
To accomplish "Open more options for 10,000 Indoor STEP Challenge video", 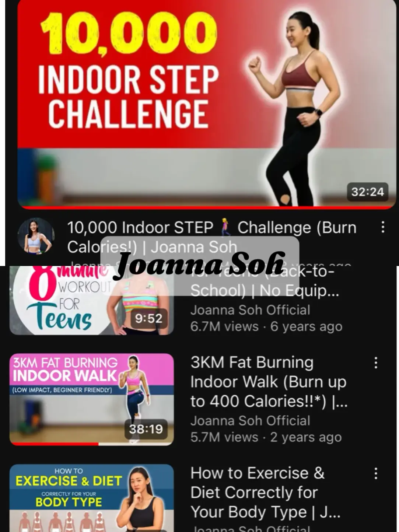I will [383, 227].
